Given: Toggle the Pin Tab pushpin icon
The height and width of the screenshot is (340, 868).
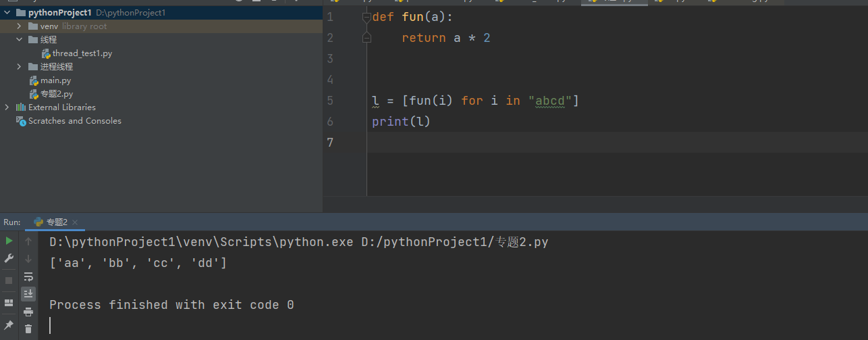Looking at the screenshot, I should [x=9, y=325].
